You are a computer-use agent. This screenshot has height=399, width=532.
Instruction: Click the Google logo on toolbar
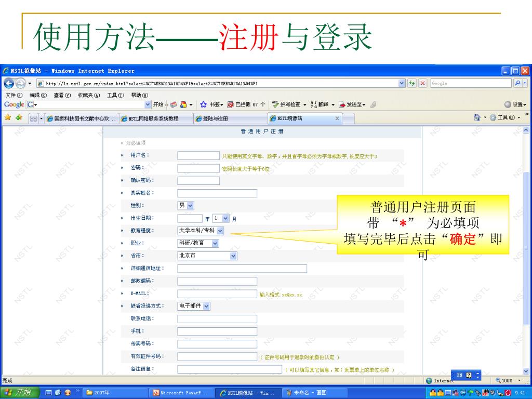tap(14, 104)
